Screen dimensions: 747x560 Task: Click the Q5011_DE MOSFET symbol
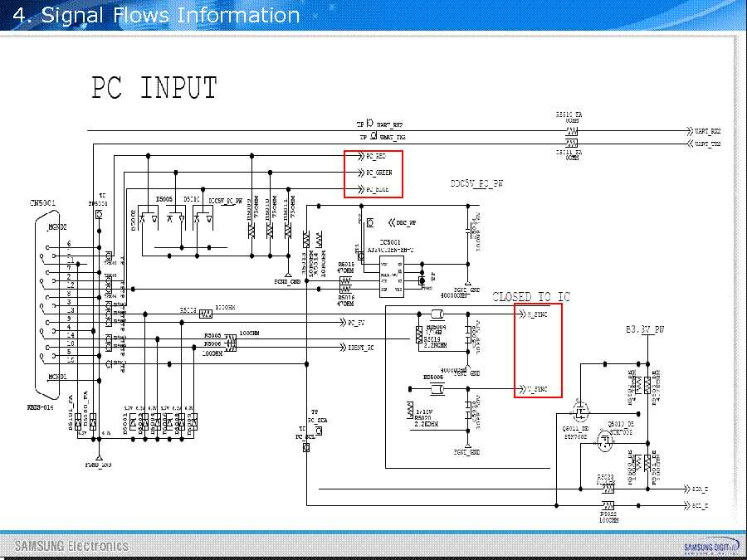[x=580, y=411]
